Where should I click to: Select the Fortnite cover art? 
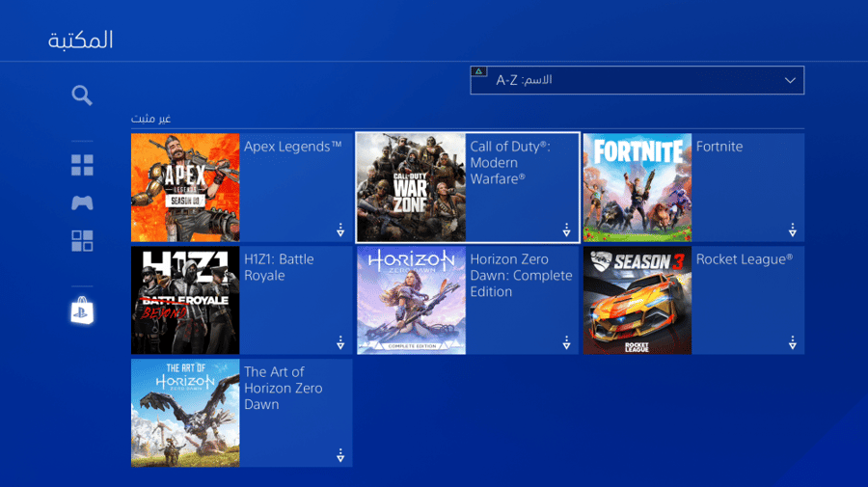[x=637, y=187]
